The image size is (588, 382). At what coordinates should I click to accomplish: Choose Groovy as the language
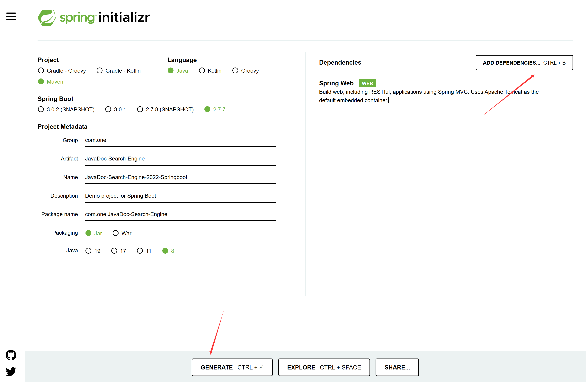coord(245,71)
